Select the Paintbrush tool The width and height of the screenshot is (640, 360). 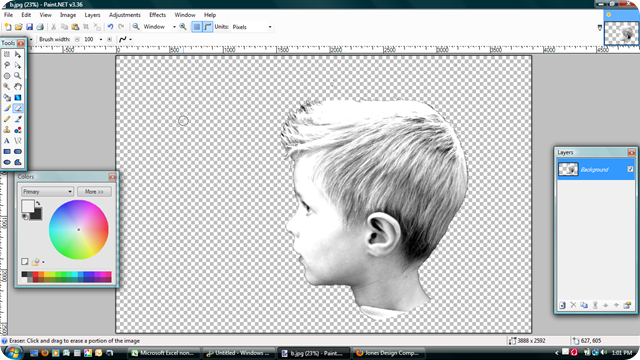(x=7, y=108)
